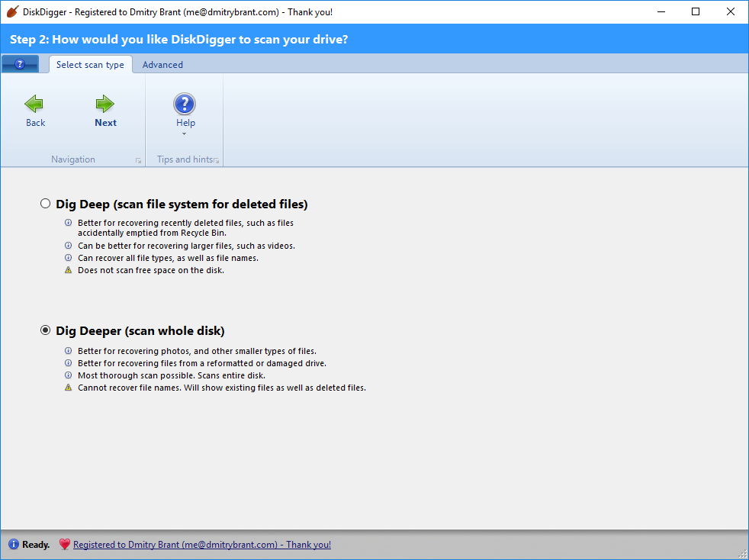Maximize the DiskDigger window
Viewport: 749px width, 560px height.
(696, 12)
